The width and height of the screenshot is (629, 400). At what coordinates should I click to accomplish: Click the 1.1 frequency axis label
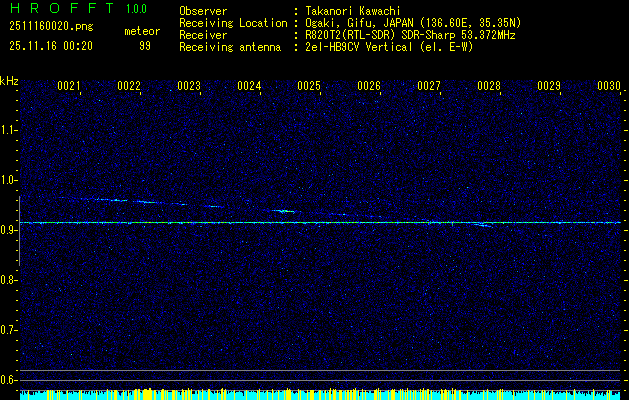tap(9, 130)
